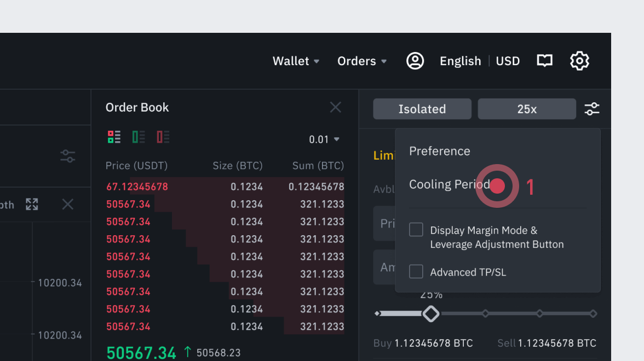Tick the Advanced TP/SL checkbox
The width and height of the screenshot is (644, 361).
pos(416,271)
